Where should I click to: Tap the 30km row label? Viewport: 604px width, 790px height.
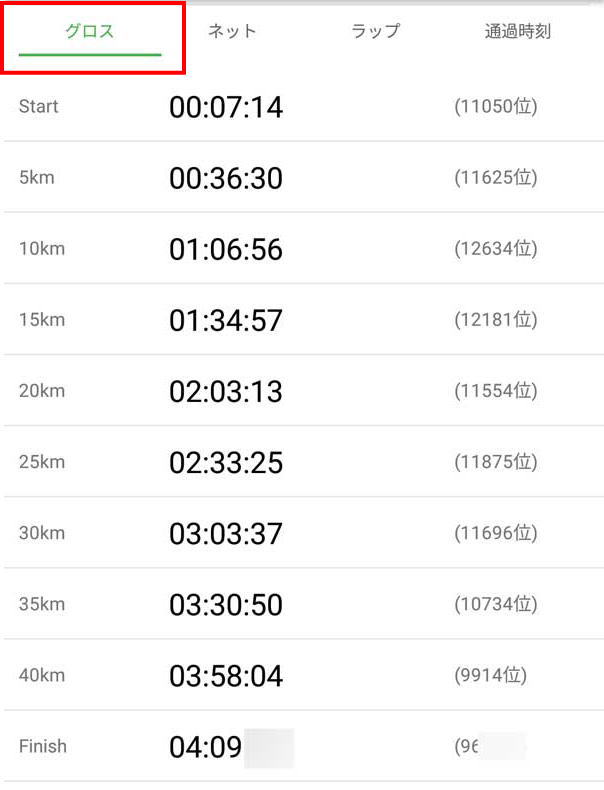41,533
